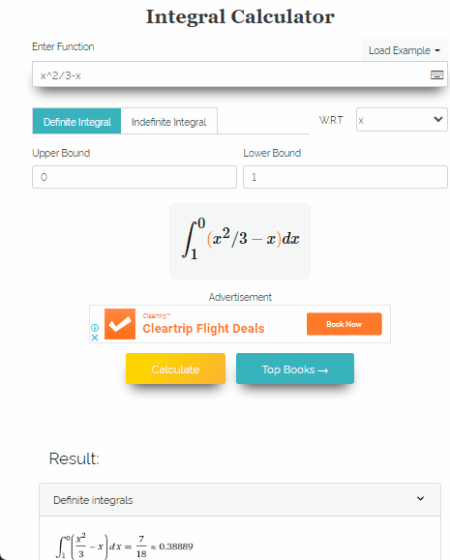Click the rendered integral formula preview
Image resolution: width=450 pixels, height=560 pixels.
coord(240,240)
